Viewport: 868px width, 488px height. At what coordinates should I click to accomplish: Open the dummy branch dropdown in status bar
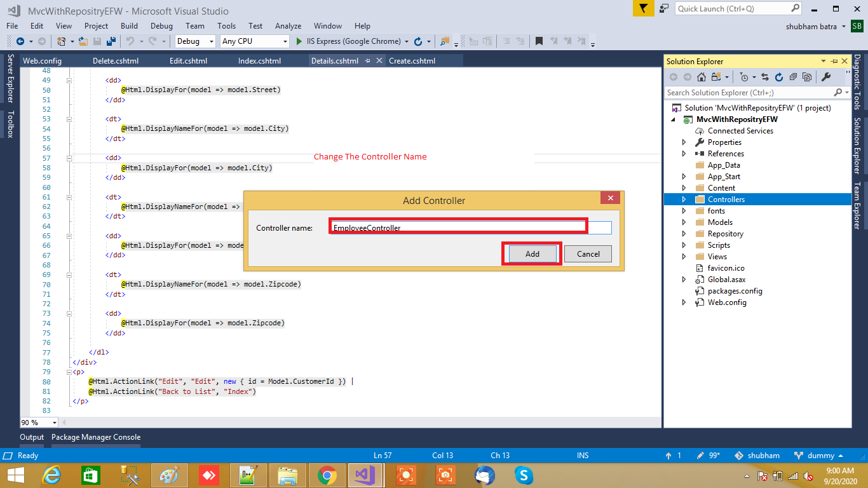pyautogui.click(x=819, y=456)
